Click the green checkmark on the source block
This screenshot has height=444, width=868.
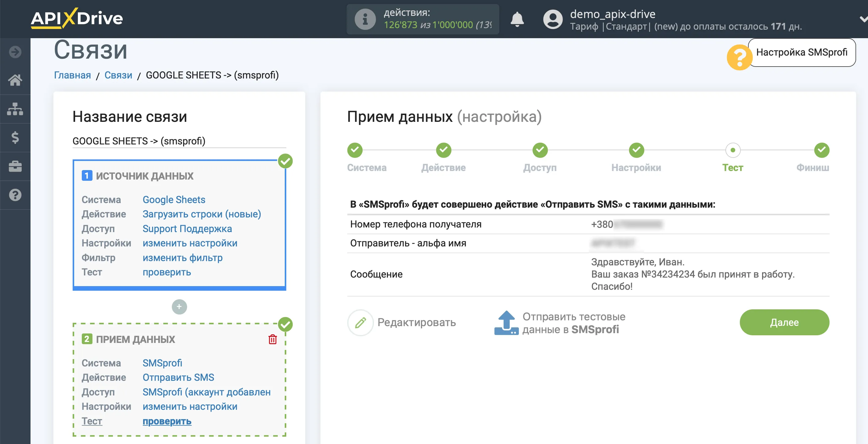coord(285,161)
